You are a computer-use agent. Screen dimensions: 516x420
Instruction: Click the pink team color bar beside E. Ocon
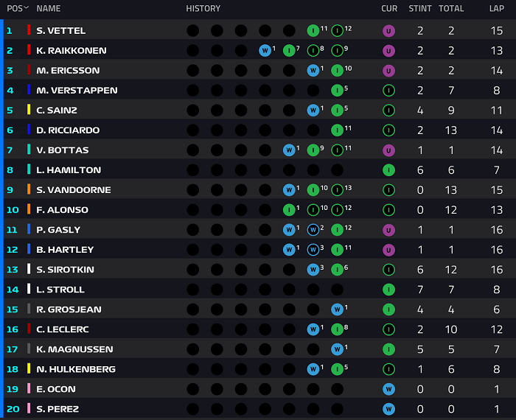29,388
